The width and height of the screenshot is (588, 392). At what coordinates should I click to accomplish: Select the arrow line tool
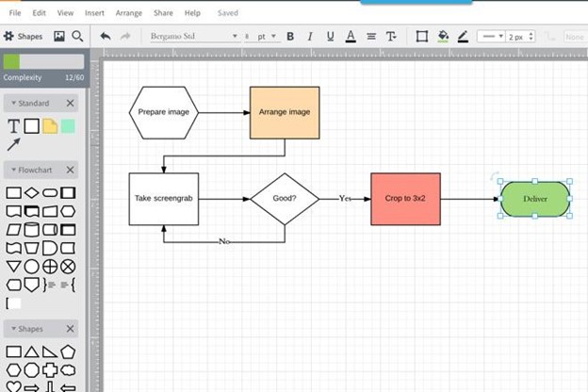(x=13, y=144)
